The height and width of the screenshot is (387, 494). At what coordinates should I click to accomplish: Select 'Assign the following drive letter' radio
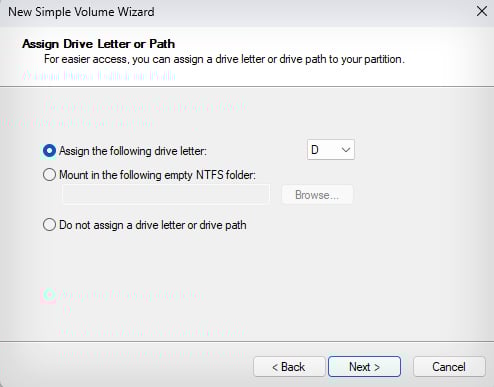[x=49, y=151]
